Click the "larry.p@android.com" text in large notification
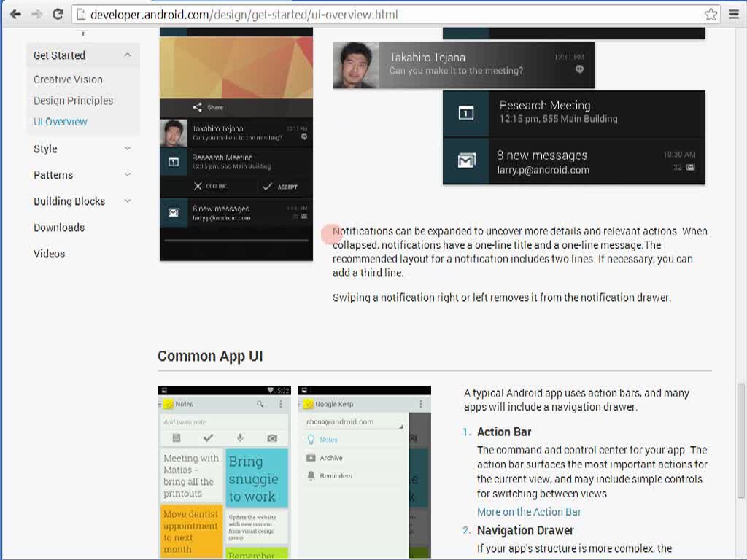This screenshot has width=747, height=560. click(543, 170)
